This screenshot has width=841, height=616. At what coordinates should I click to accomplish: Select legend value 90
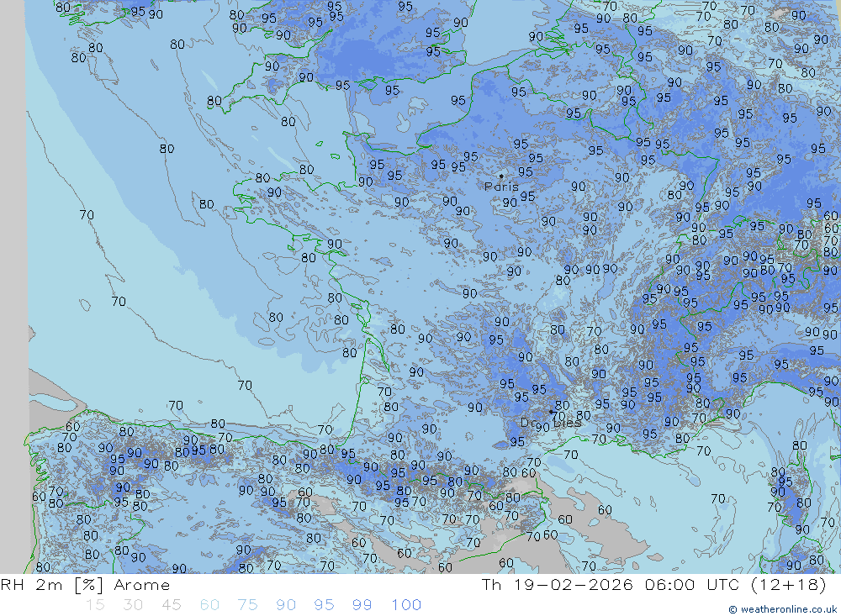click(x=286, y=605)
